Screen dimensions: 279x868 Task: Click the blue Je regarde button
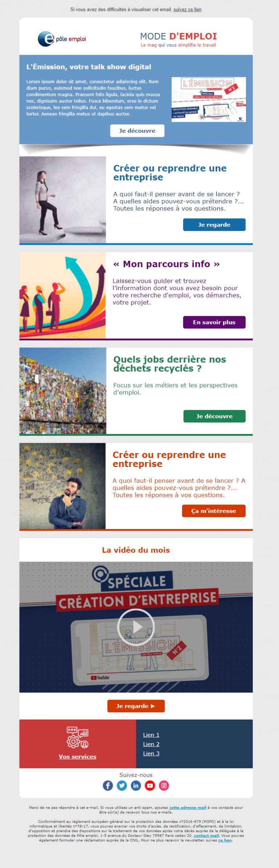click(x=214, y=225)
